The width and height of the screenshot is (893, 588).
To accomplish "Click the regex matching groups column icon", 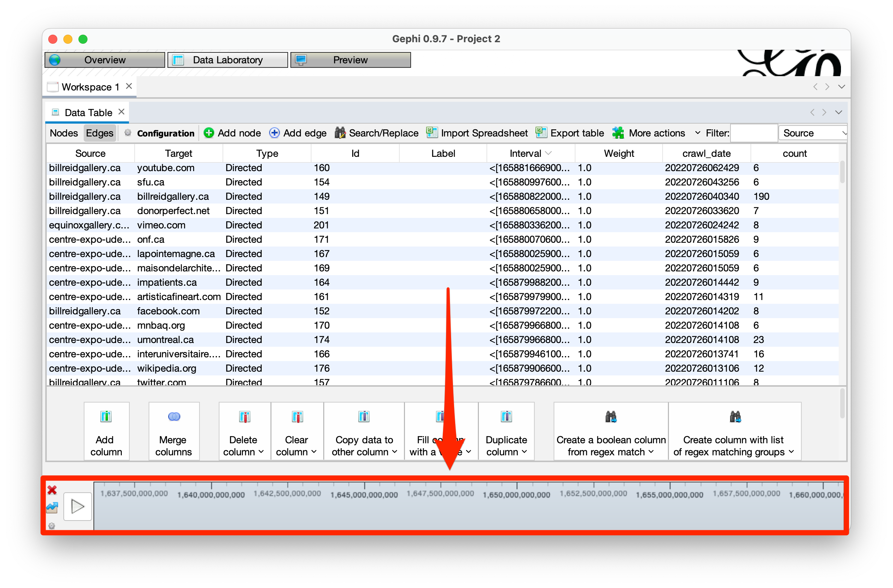I will tap(735, 416).
